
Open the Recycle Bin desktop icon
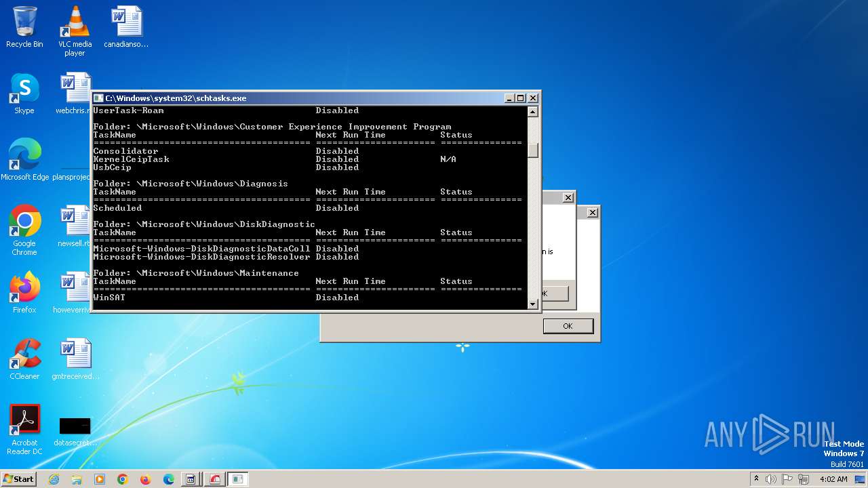tap(24, 27)
